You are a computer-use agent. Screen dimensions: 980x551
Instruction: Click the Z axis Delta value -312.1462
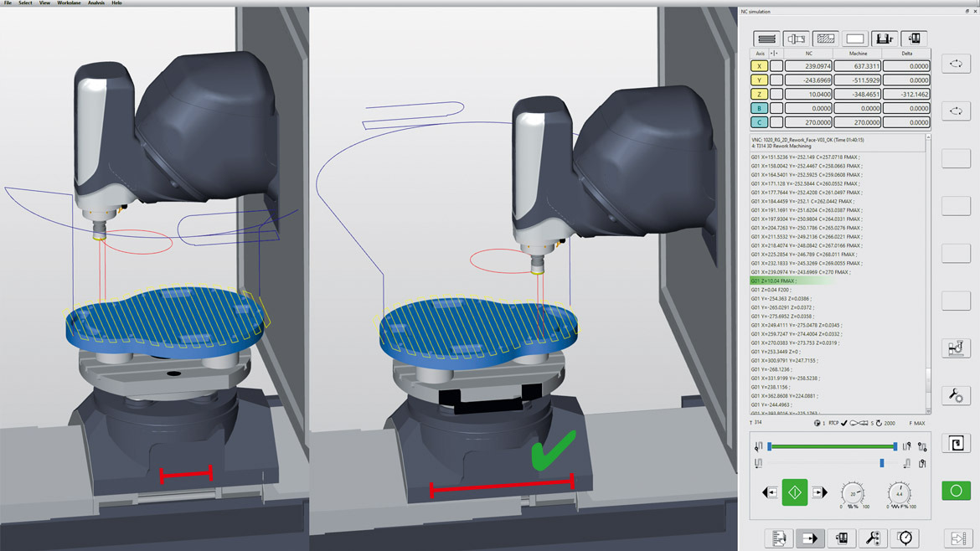click(906, 95)
